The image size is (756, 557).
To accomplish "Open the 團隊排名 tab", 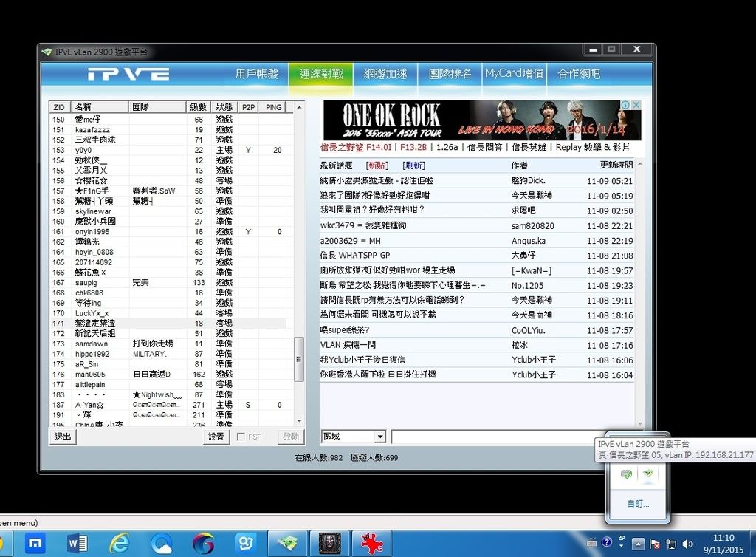I will 450,74.
